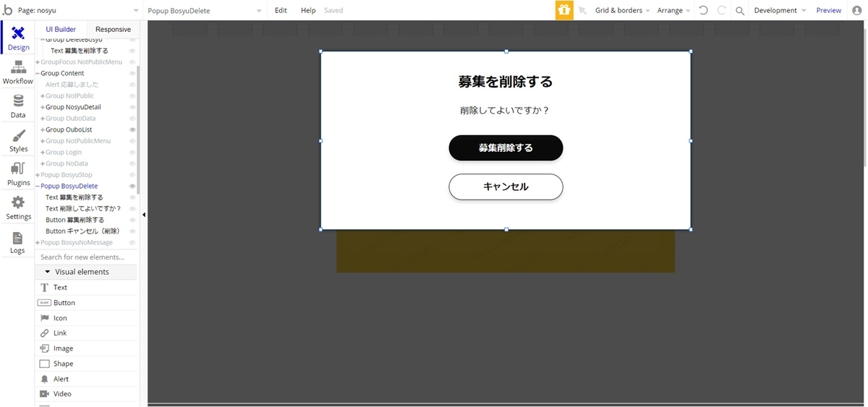Open the Settings section
The height and width of the screenshot is (407, 868).
(18, 208)
